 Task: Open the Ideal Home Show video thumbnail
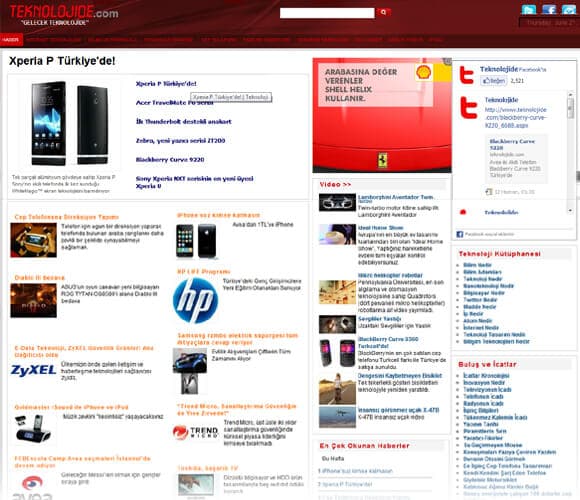(x=337, y=234)
